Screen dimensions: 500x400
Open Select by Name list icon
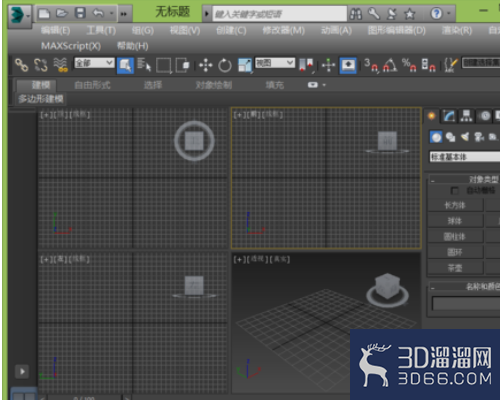pos(144,65)
